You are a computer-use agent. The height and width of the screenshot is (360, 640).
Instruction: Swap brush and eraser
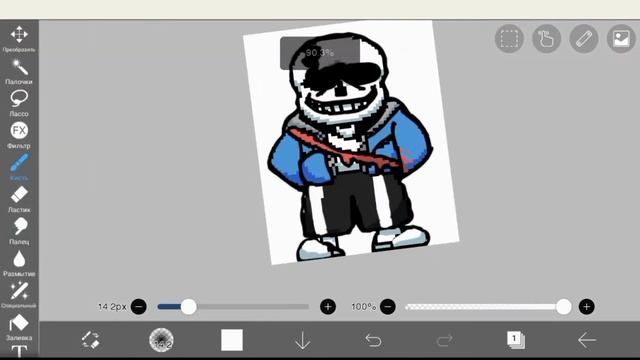90,340
